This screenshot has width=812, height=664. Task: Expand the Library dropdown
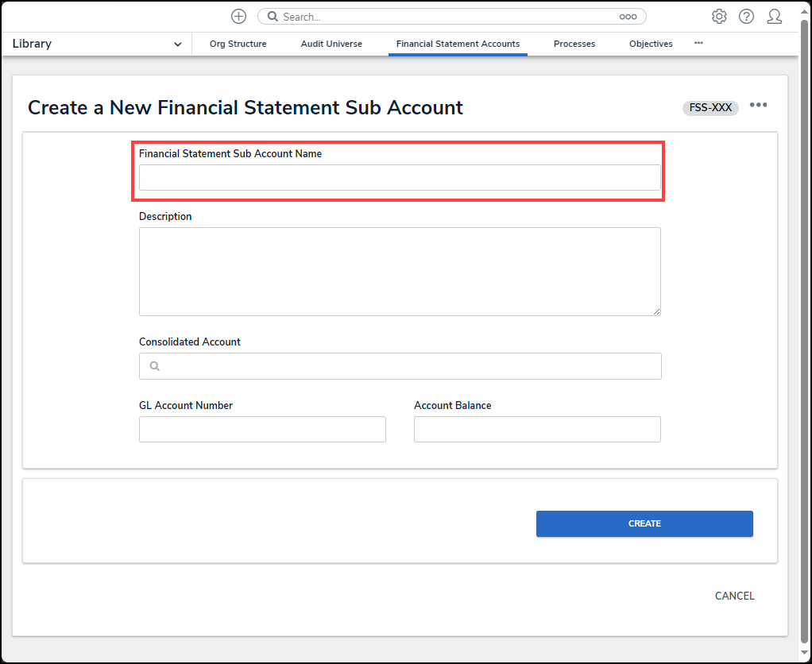(177, 44)
